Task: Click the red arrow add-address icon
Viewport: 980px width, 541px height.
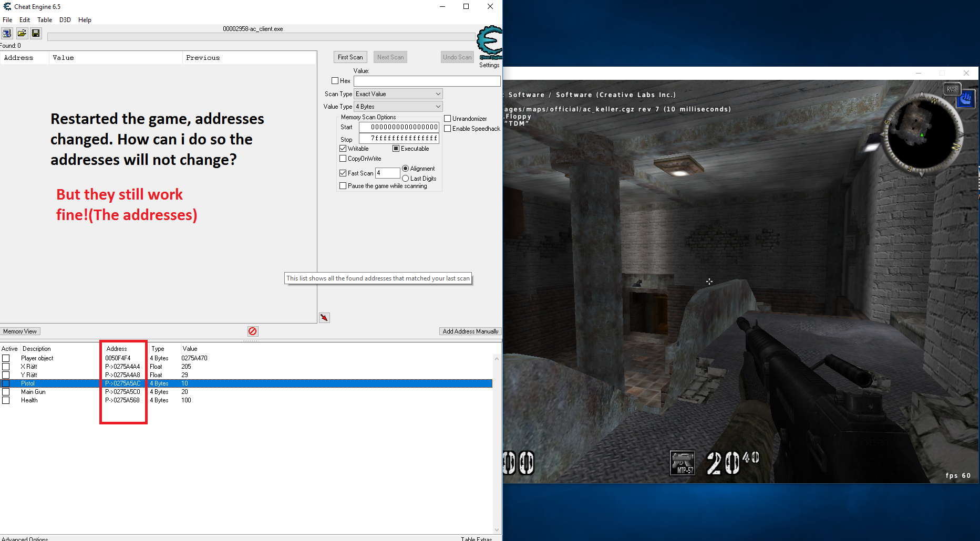Action: click(324, 318)
